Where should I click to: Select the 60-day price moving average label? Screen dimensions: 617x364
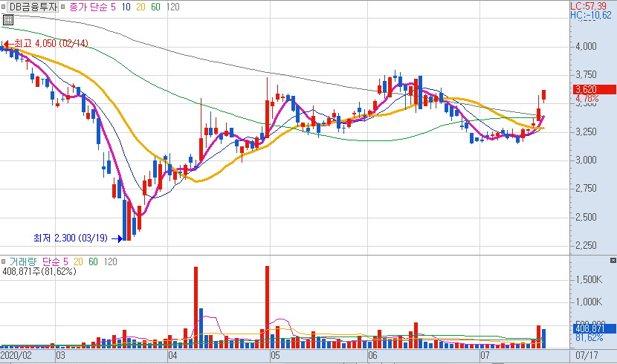pos(155,7)
